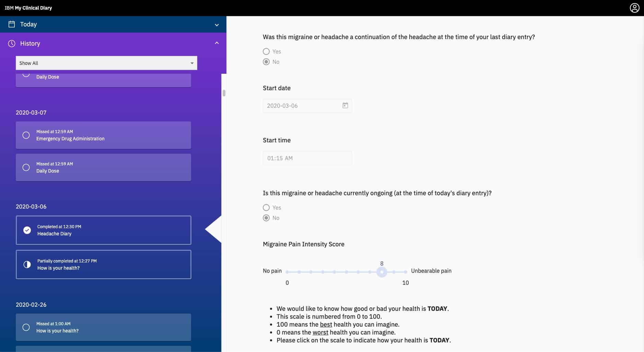Click the status circle of 2020-02-26 How is your health
The height and width of the screenshot is (352, 644).
tap(26, 327)
